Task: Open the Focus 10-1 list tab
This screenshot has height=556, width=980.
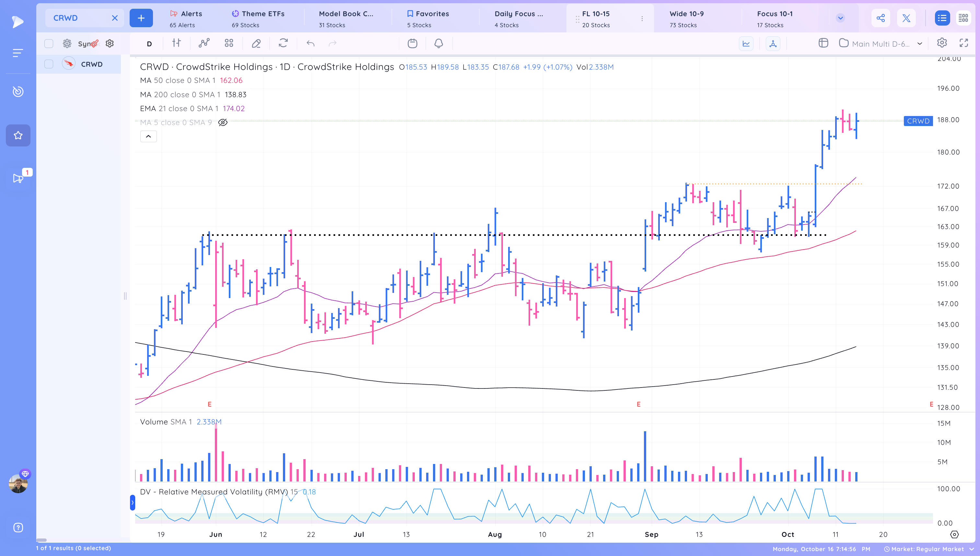Action: (x=775, y=19)
